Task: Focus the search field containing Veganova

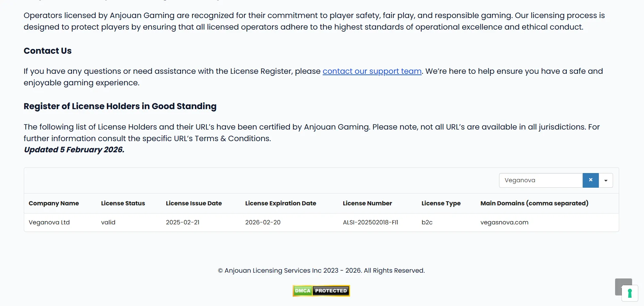Action: [541, 180]
